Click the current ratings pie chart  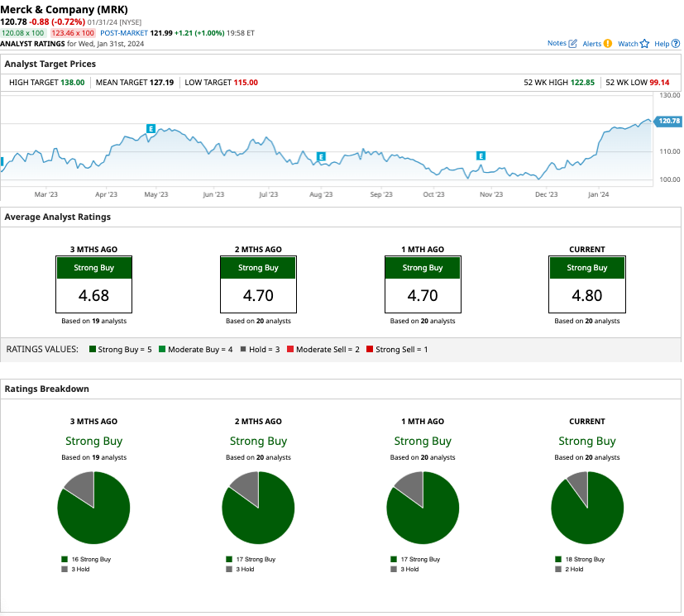coord(587,508)
